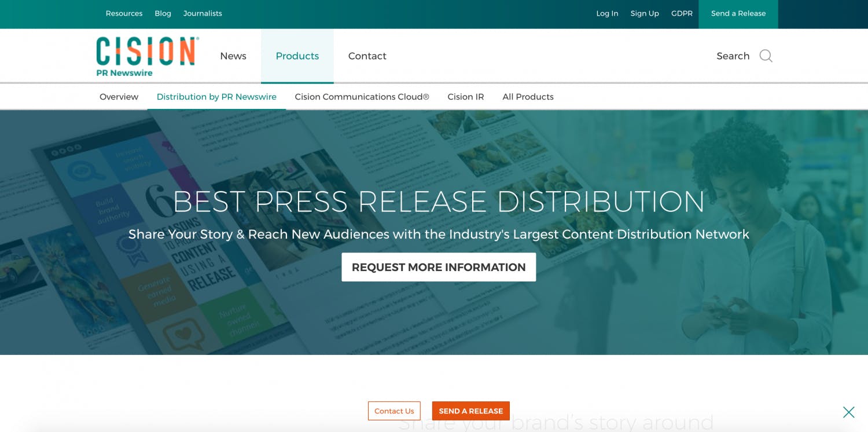Select the All Products tab
The width and height of the screenshot is (868, 432).
[x=528, y=97]
